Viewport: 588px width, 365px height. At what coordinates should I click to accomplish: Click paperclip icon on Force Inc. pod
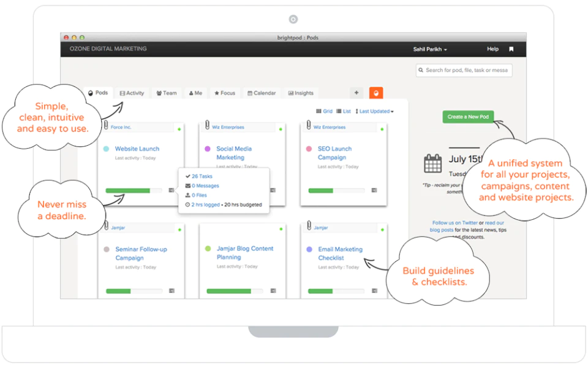click(x=106, y=124)
